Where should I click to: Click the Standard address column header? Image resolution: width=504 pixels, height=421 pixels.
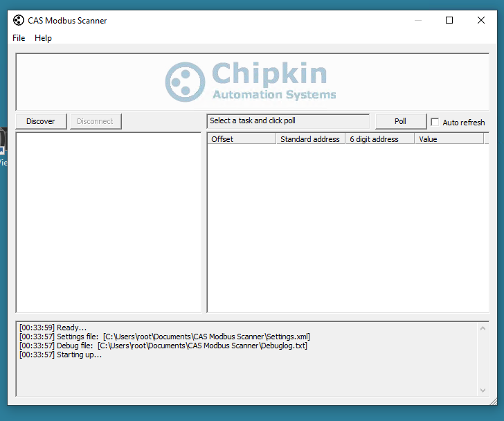coord(310,139)
